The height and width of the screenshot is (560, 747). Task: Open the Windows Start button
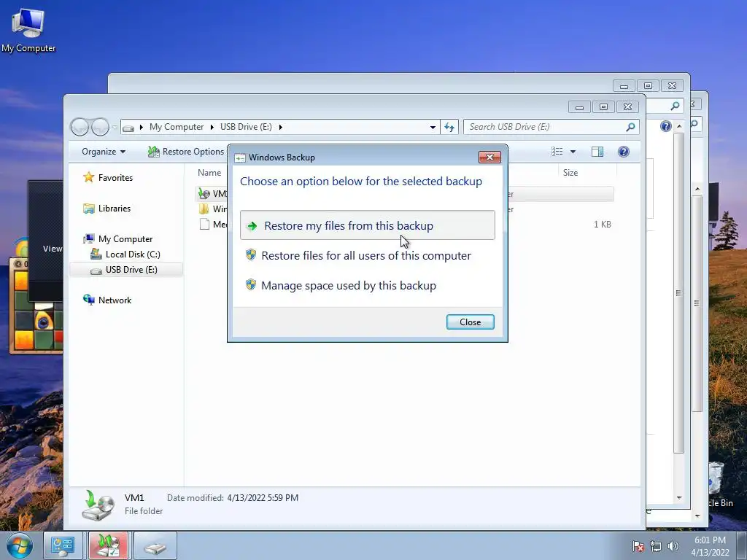click(20, 545)
